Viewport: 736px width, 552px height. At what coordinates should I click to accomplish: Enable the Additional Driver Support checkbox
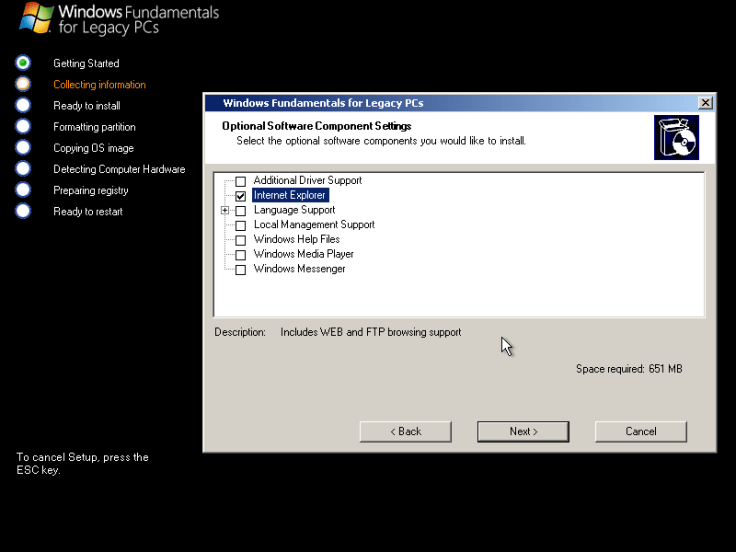pos(240,181)
